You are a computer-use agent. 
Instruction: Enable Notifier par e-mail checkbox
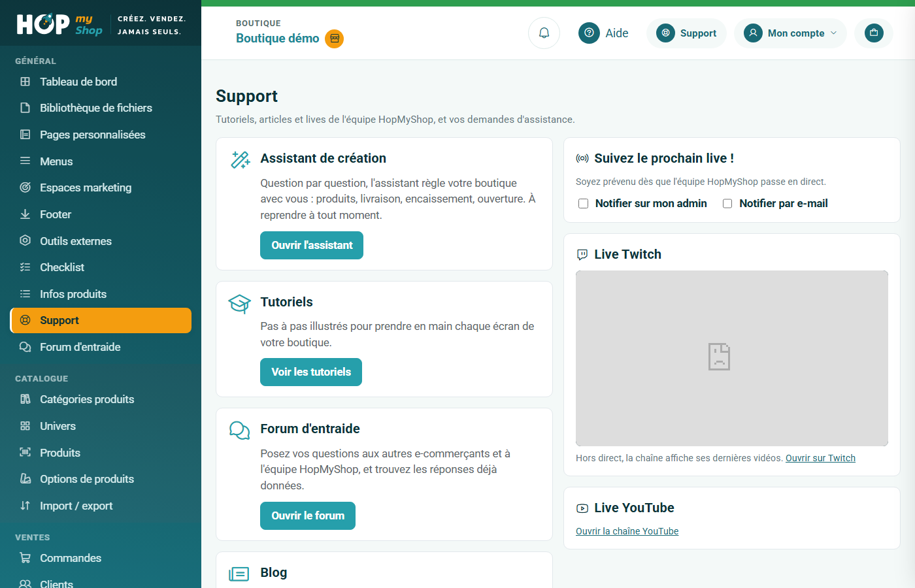point(727,204)
